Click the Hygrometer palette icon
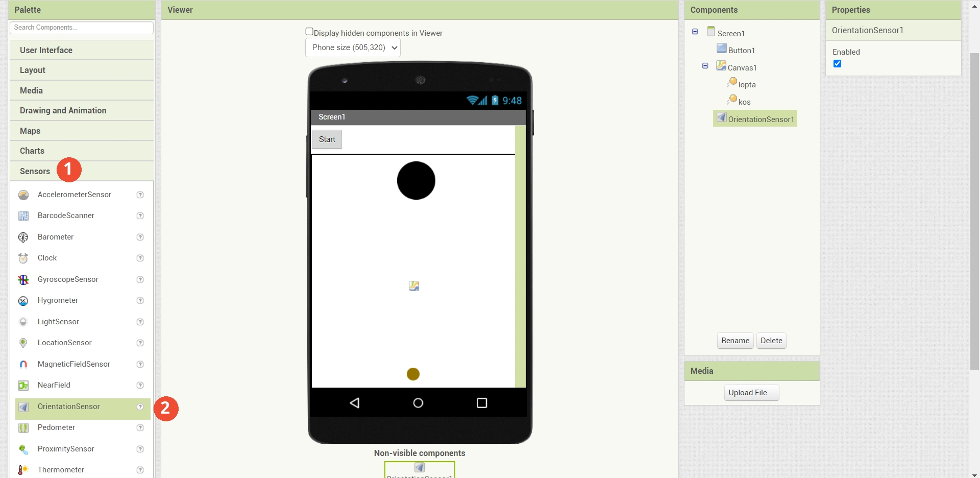Viewport: 980px width, 478px height. (x=23, y=301)
